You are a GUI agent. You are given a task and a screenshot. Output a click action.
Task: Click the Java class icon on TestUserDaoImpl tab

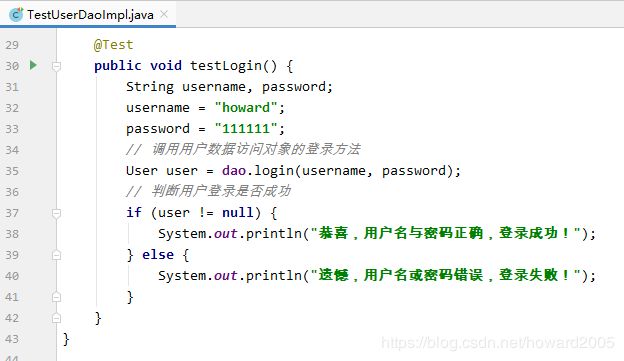[x=16, y=15]
